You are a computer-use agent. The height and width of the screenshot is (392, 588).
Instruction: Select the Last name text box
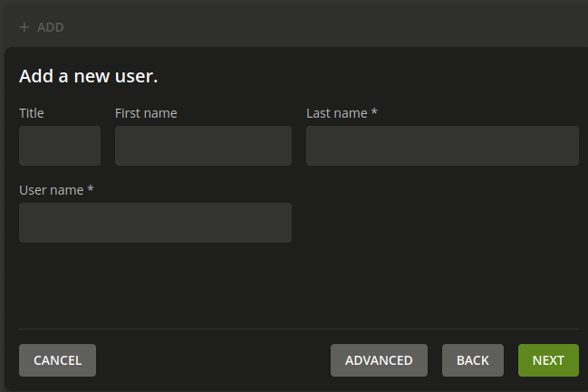442,146
